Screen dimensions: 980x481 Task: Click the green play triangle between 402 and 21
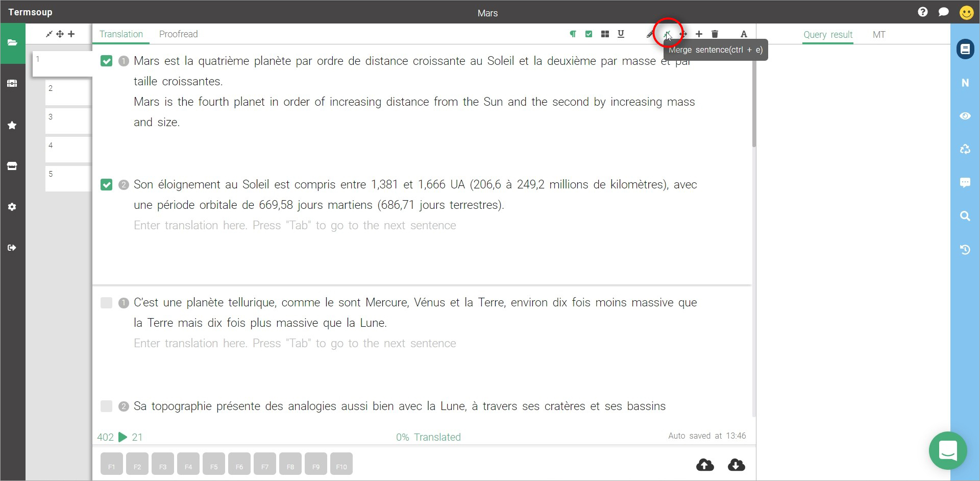[x=122, y=437]
